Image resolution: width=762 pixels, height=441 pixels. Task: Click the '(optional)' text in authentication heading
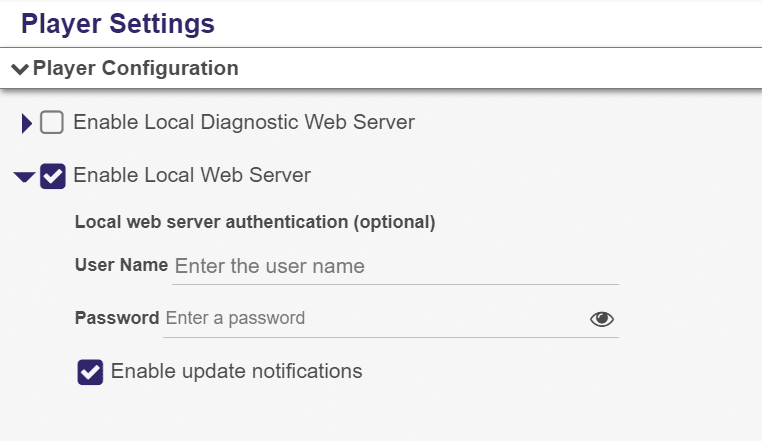tap(394, 222)
